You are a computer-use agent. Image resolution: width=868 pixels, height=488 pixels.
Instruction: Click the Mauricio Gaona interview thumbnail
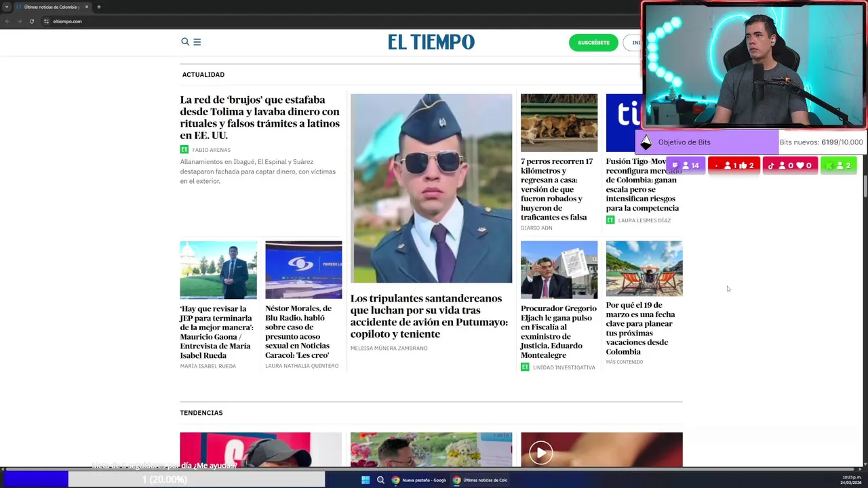point(218,270)
